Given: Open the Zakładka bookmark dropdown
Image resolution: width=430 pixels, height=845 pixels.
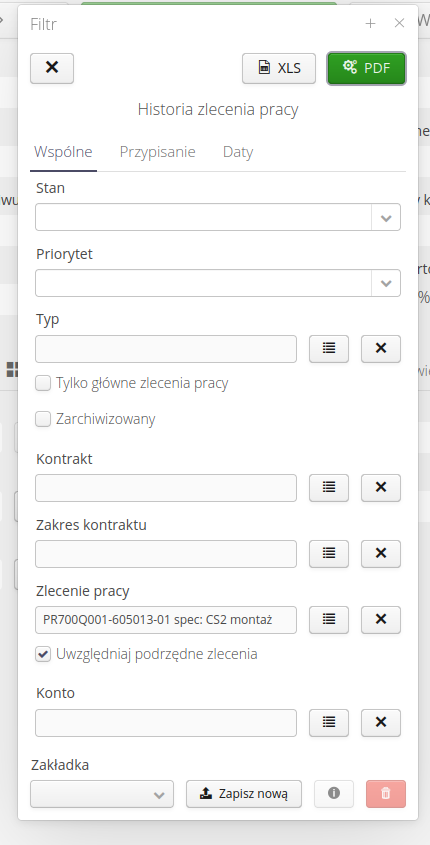Looking at the screenshot, I should (102, 794).
